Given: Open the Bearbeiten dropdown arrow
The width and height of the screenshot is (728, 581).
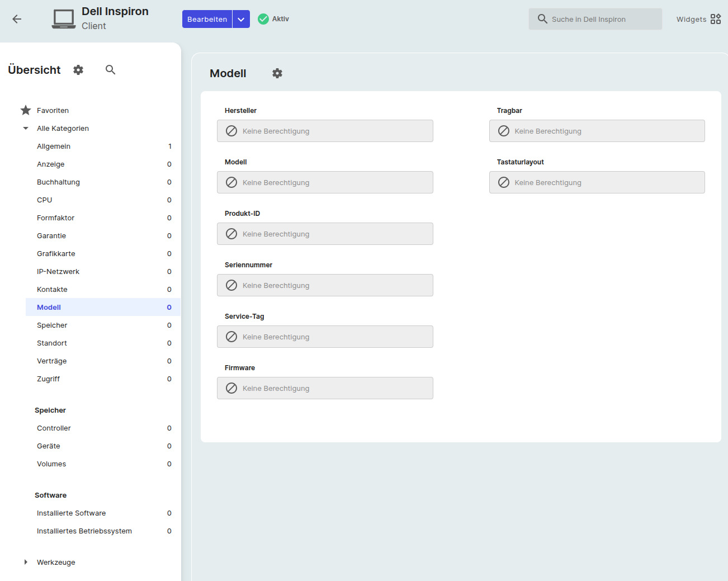Looking at the screenshot, I should click(x=241, y=19).
